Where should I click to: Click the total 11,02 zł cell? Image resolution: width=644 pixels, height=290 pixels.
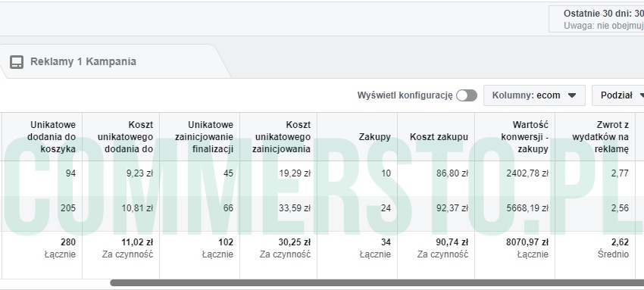[x=120, y=254]
